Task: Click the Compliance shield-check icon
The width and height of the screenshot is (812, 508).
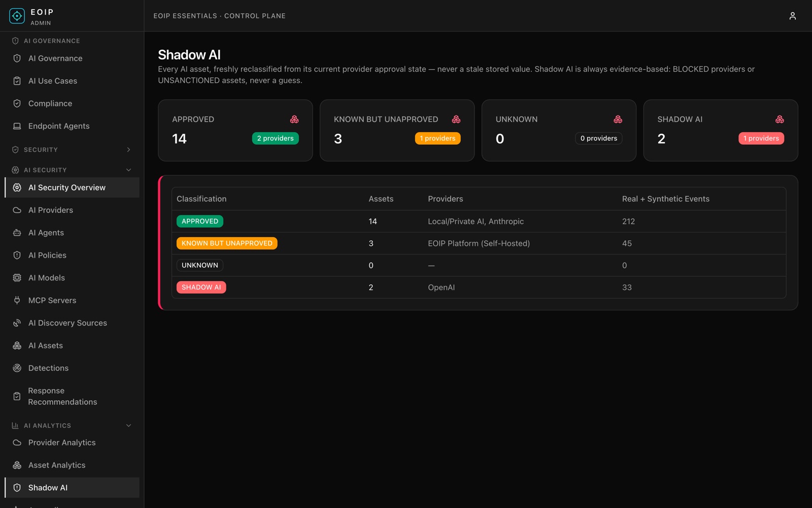Action: [x=17, y=104]
